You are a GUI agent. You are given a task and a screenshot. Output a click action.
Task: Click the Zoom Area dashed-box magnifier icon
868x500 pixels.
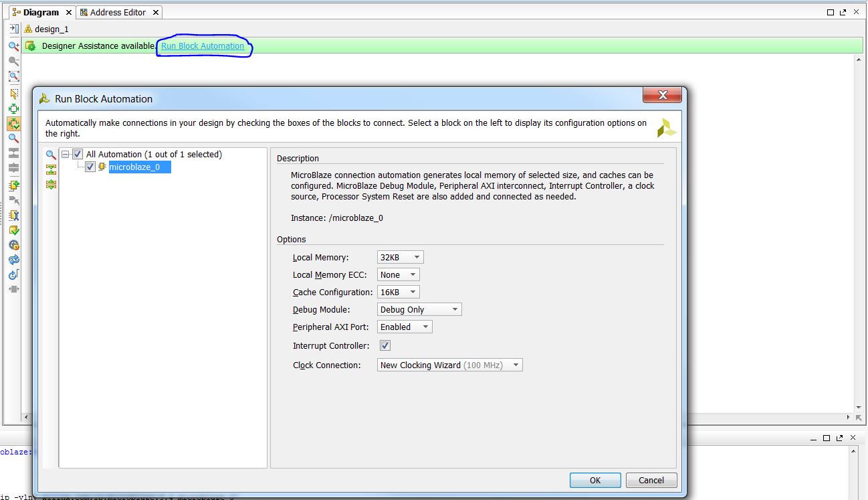pos(13,77)
